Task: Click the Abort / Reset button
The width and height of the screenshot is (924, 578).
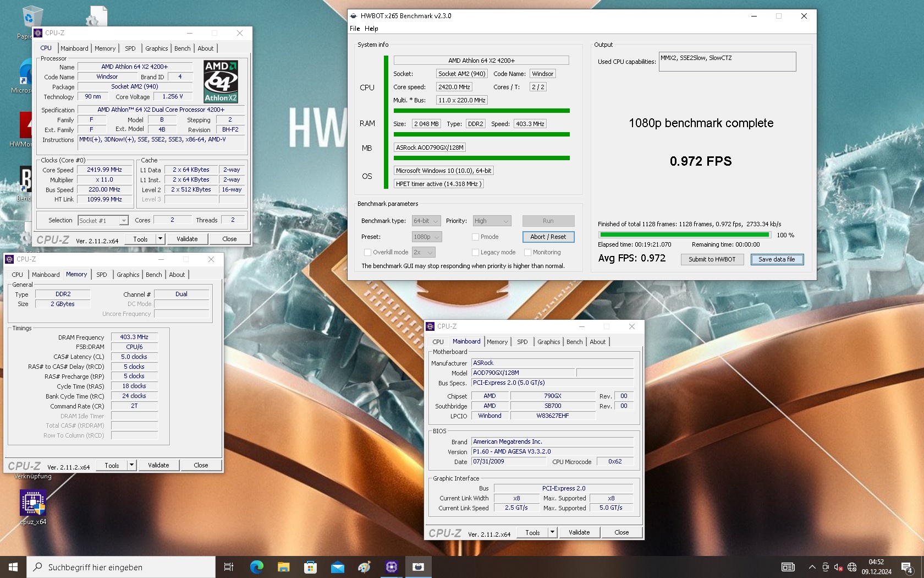Action: click(548, 237)
